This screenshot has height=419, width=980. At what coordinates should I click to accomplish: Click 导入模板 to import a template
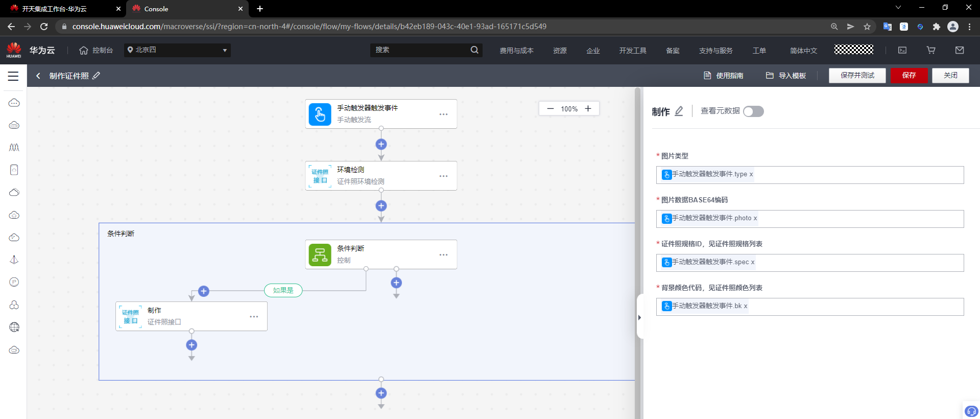tap(786, 76)
